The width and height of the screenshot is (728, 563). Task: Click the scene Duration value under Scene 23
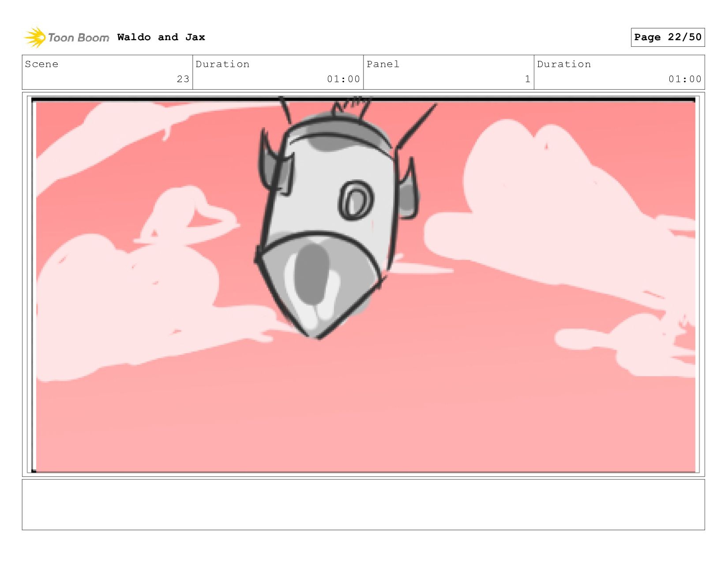[343, 79]
